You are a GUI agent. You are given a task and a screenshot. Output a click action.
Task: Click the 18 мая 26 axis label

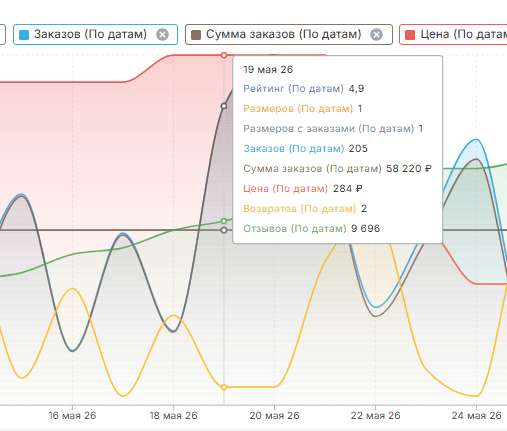coord(173,416)
